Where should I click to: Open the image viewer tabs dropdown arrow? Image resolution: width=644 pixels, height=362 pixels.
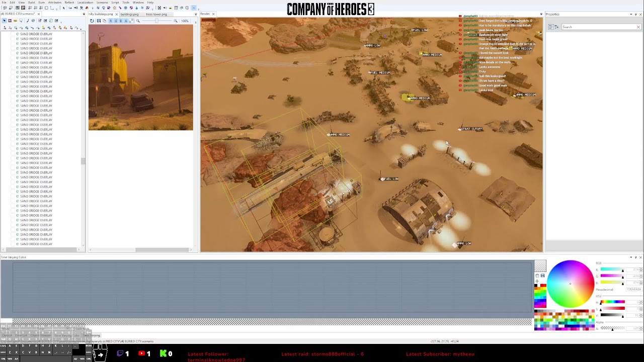pos(196,14)
